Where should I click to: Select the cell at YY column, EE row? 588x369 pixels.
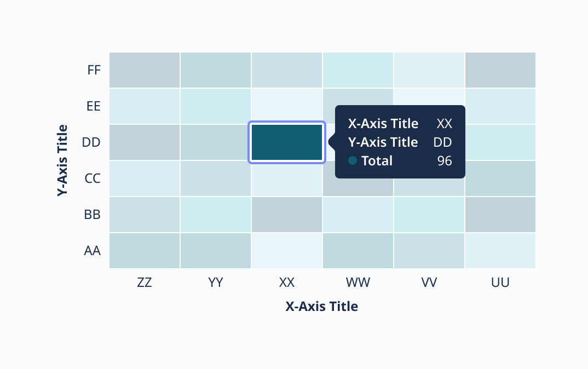click(x=216, y=106)
